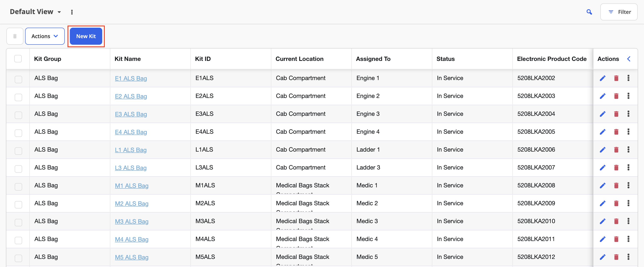Sort by Kit Name column header
The width and height of the screenshot is (644, 267).
[128, 59]
